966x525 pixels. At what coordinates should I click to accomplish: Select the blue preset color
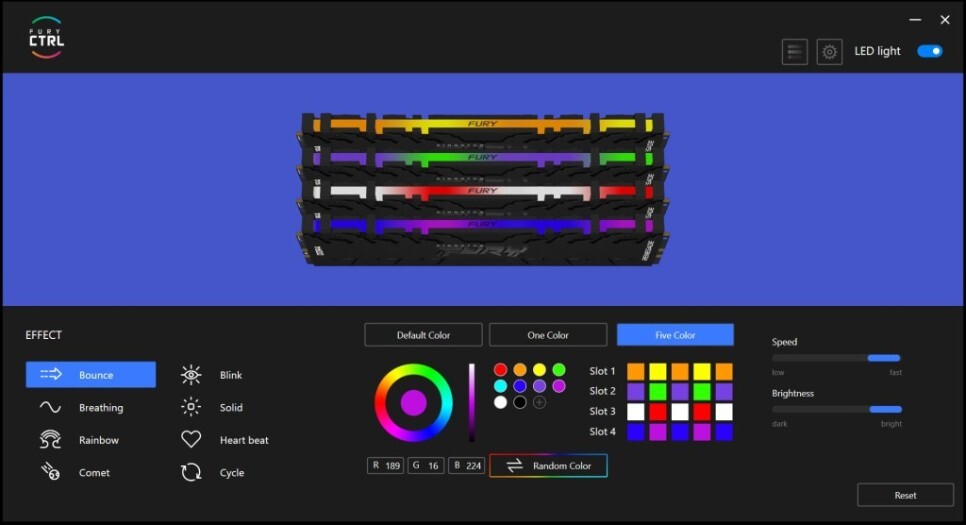[x=520, y=386]
